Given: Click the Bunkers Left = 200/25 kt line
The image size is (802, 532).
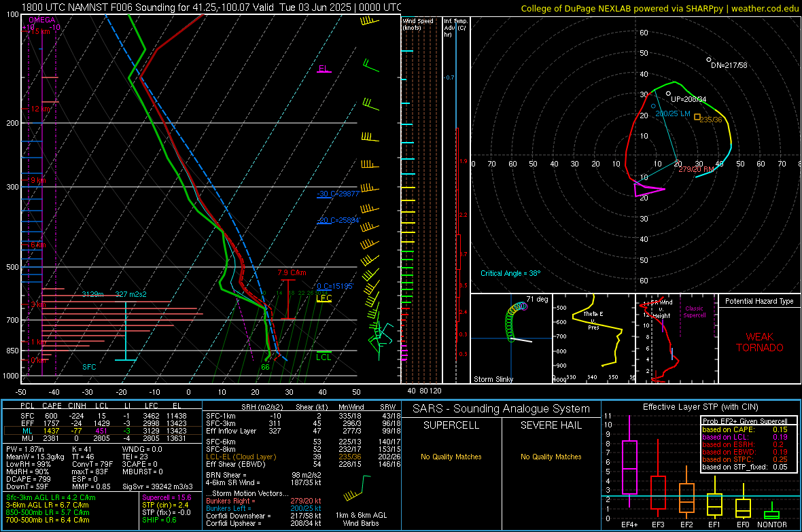Looking at the screenshot, I should (x=263, y=508).
